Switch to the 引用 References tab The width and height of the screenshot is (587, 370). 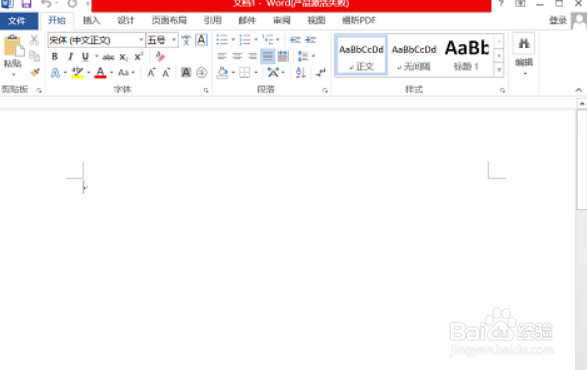[213, 20]
